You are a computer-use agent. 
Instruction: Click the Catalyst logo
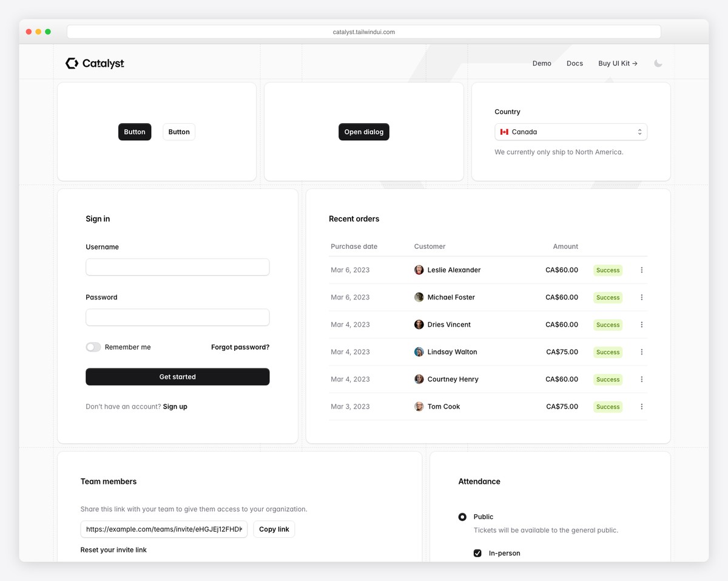[94, 63]
